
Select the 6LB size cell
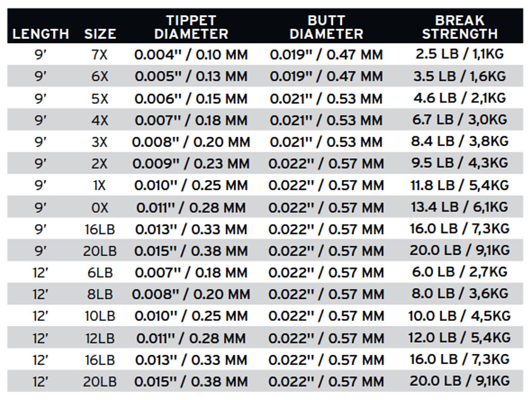pyautogui.click(x=100, y=273)
